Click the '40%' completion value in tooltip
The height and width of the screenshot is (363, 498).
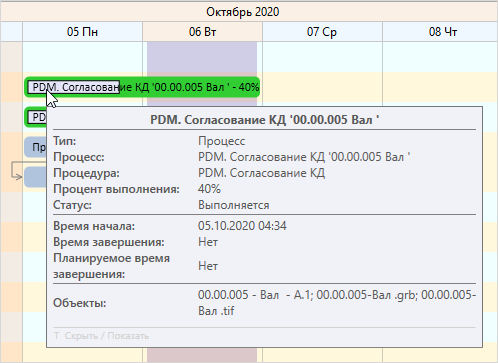click(x=209, y=189)
